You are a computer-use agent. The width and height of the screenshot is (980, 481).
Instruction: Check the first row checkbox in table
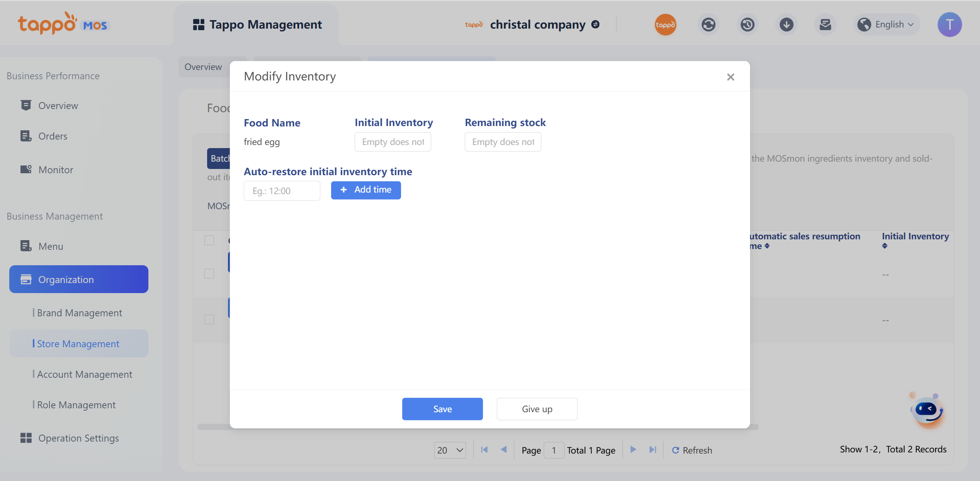point(209,273)
